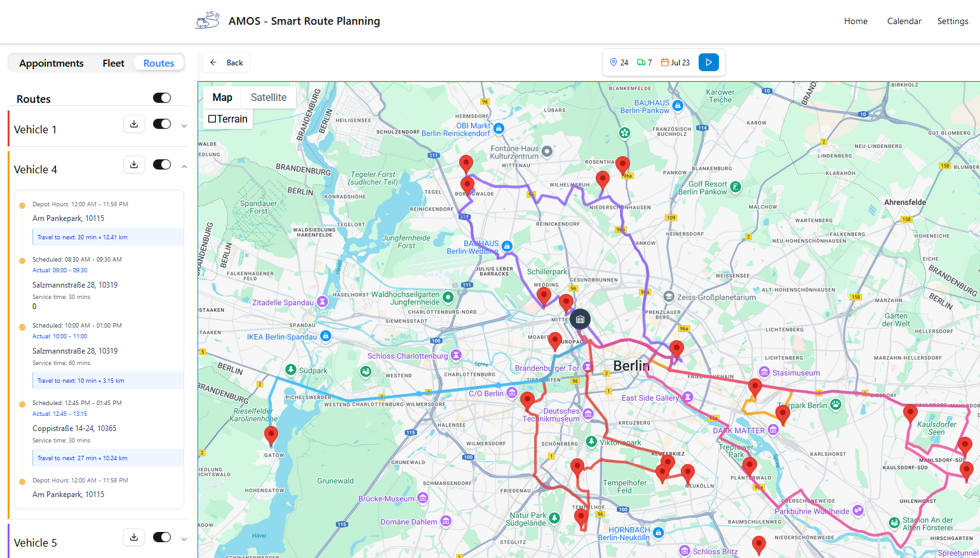Click the AMOS logo icon
Viewport: 980px width, 558px height.
[x=208, y=21]
